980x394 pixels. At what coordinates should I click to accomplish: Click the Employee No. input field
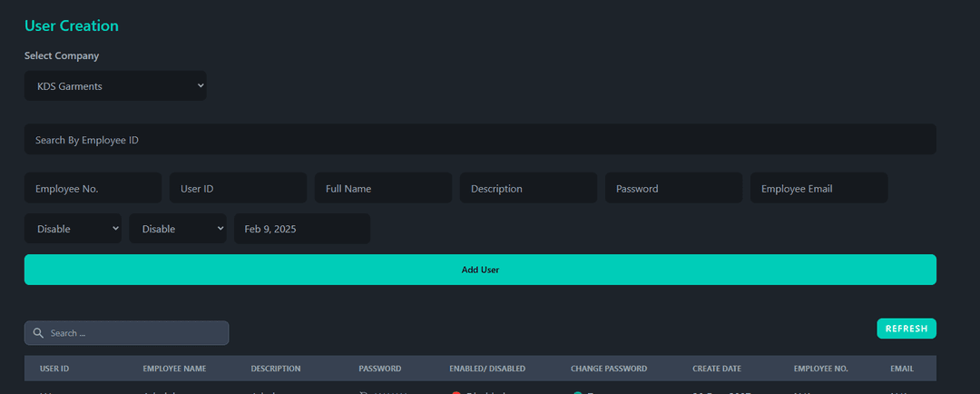tap(93, 189)
